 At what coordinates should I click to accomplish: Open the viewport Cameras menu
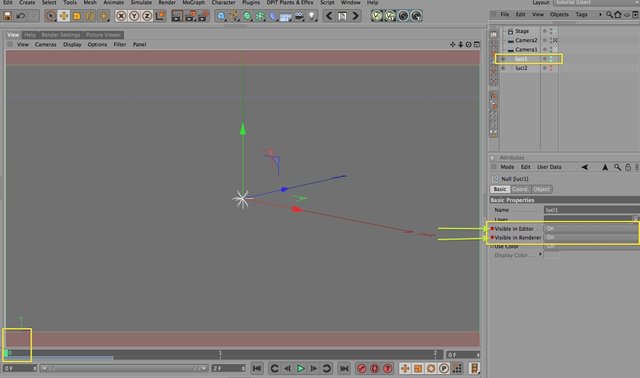[46, 44]
